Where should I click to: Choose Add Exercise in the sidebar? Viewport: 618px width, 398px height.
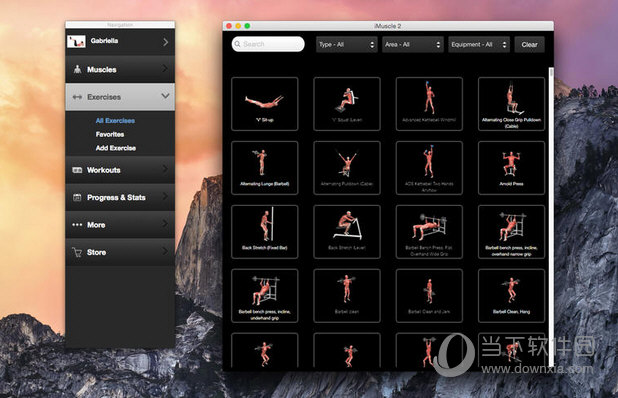116,148
